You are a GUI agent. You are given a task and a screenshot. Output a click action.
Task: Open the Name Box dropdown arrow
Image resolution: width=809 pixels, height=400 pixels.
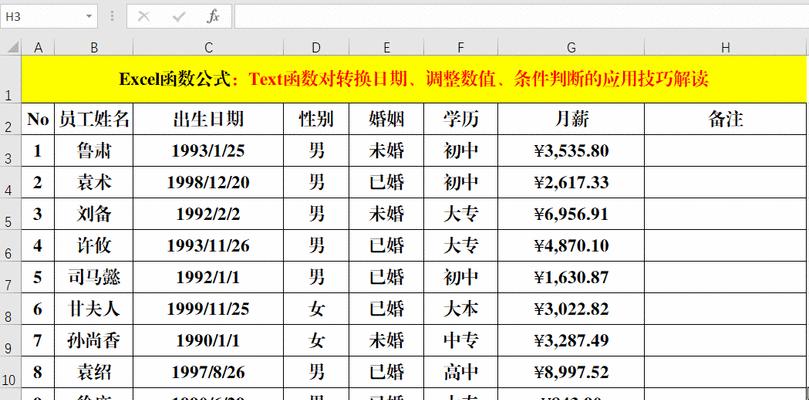coord(89,17)
